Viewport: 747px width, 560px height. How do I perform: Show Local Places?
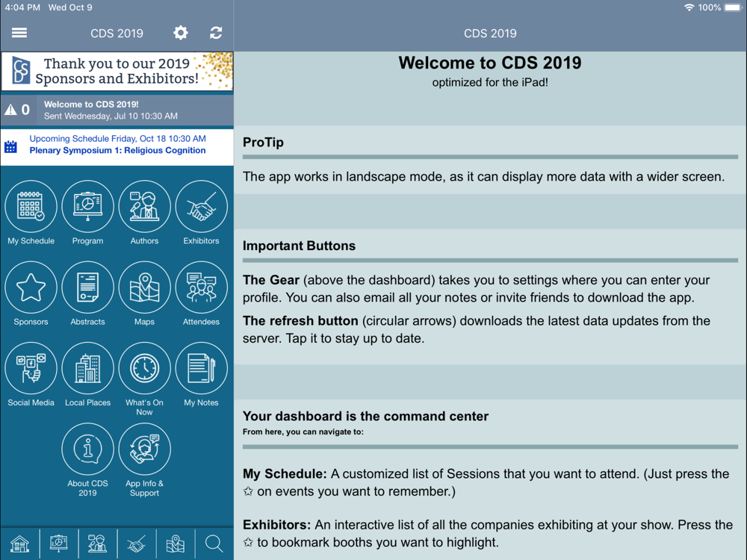click(88, 369)
